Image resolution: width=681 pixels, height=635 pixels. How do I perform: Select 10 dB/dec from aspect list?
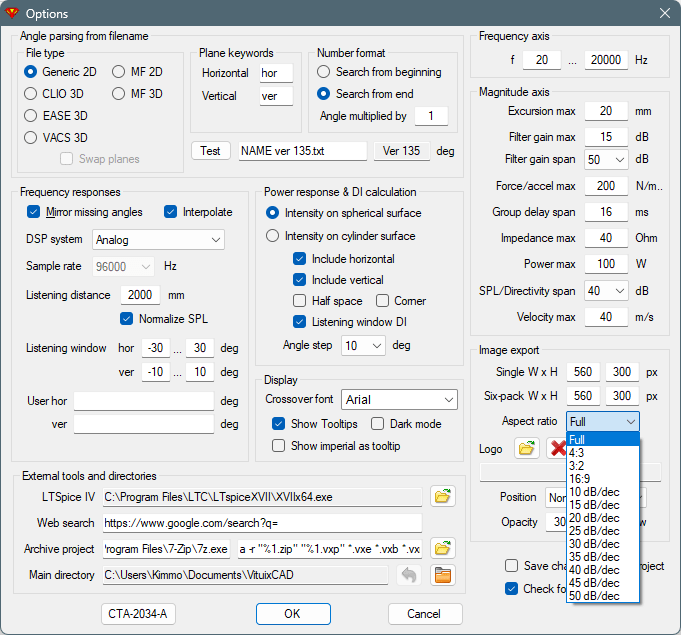603,492
